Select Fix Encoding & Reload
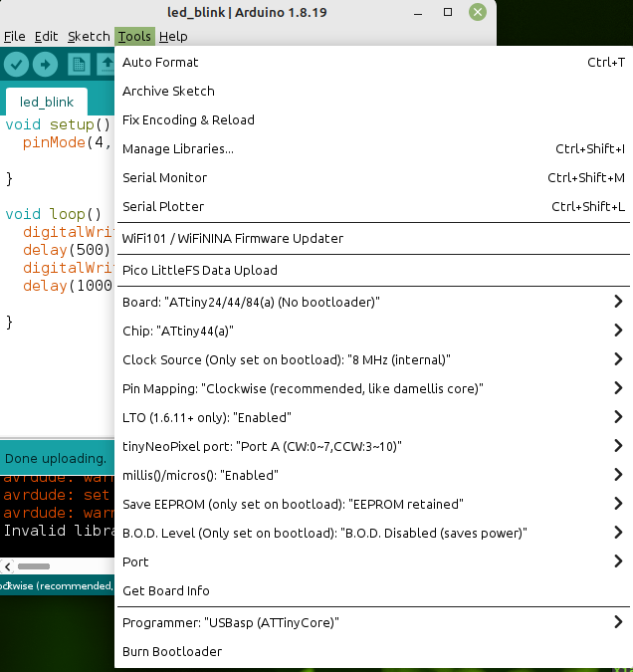The image size is (633, 672). point(373,120)
